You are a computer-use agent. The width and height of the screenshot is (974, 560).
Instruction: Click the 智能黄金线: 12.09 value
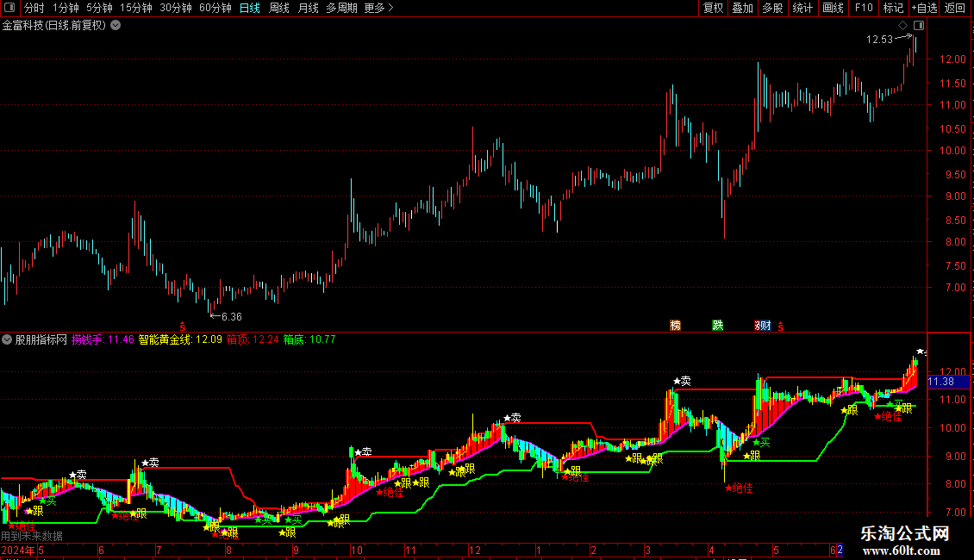[180, 339]
